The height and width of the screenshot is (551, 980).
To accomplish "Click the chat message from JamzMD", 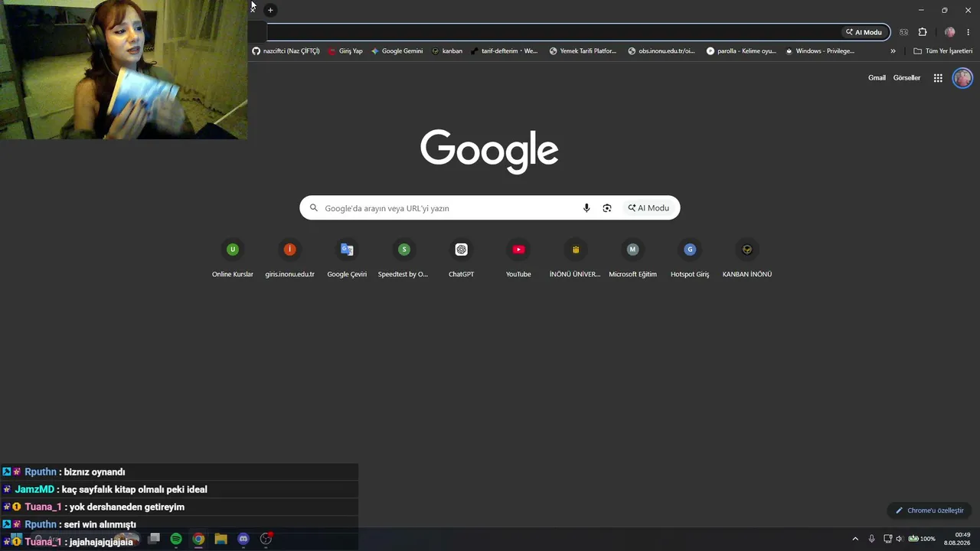I will (179, 490).
